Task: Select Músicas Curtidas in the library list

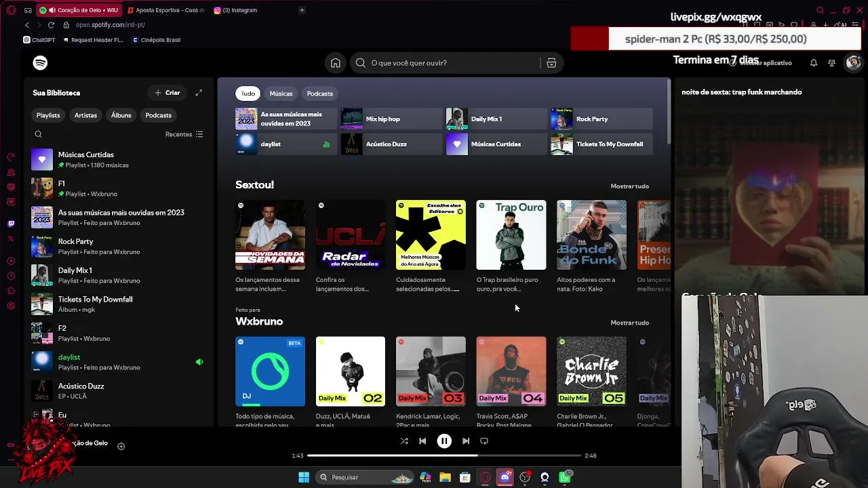Action: coord(119,159)
